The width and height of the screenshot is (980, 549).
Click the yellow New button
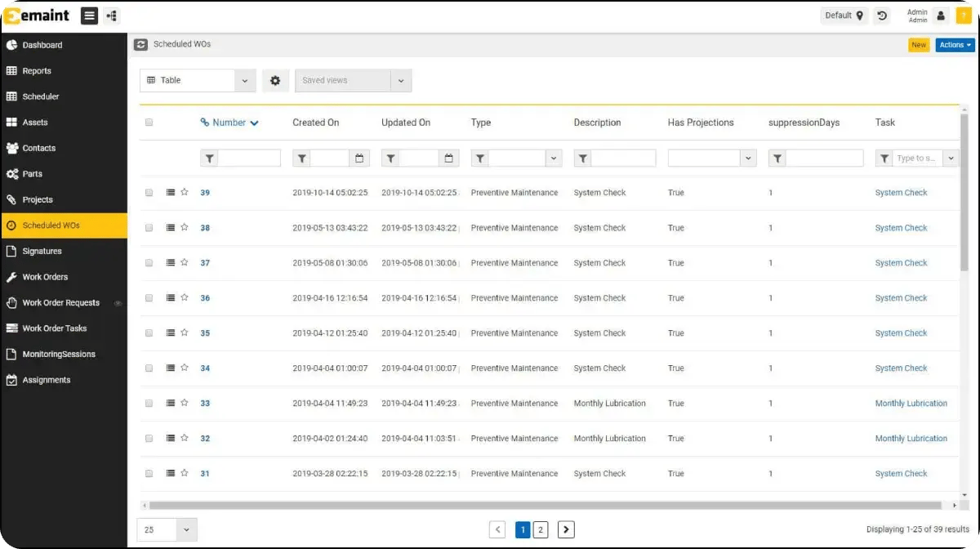pyautogui.click(x=919, y=45)
